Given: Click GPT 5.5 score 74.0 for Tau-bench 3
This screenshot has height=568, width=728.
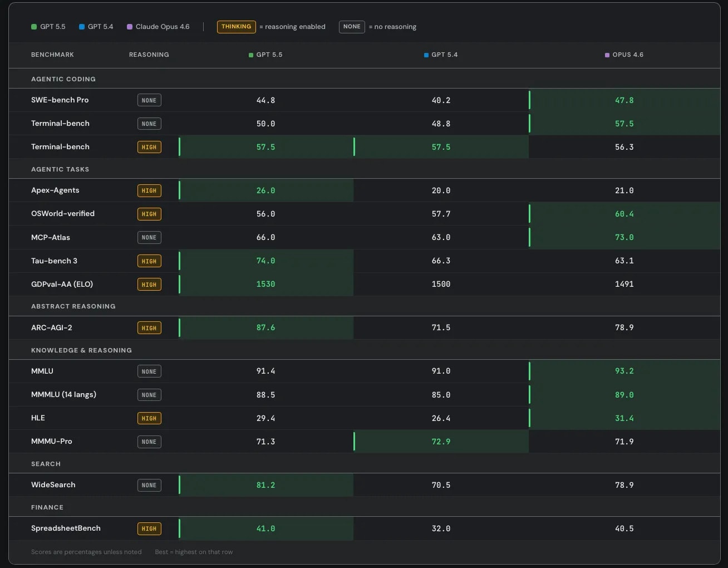Looking at the screenshot, I should click(265, 261).
